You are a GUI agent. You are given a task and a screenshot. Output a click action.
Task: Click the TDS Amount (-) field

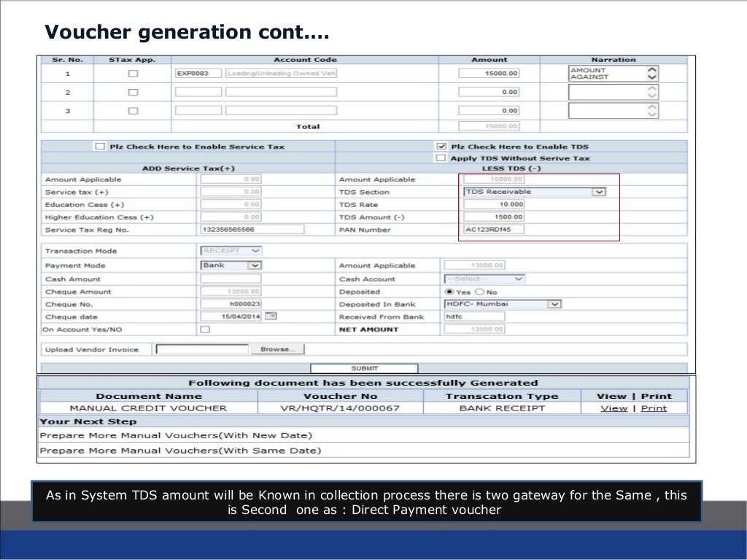[494, 217]
